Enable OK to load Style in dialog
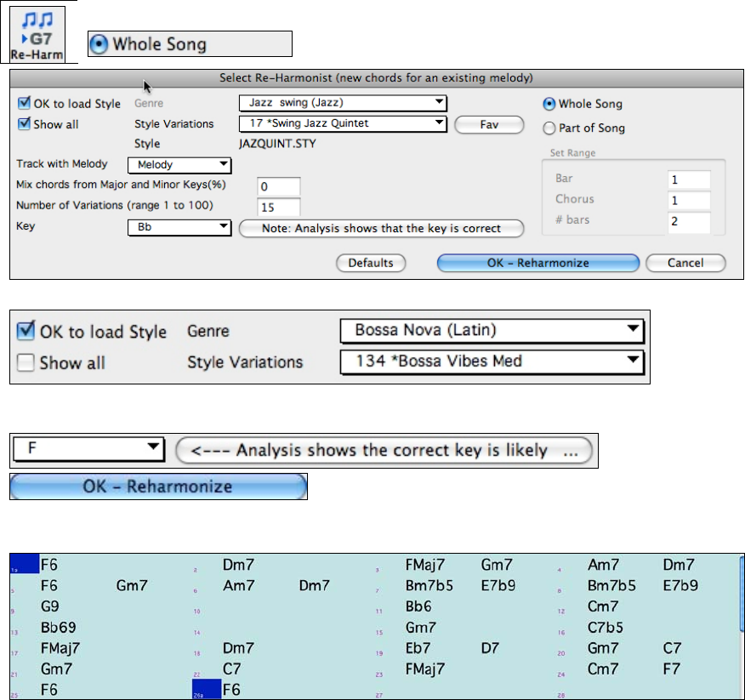The height and width of the screenshot is (700, 745). pos(24,104)
